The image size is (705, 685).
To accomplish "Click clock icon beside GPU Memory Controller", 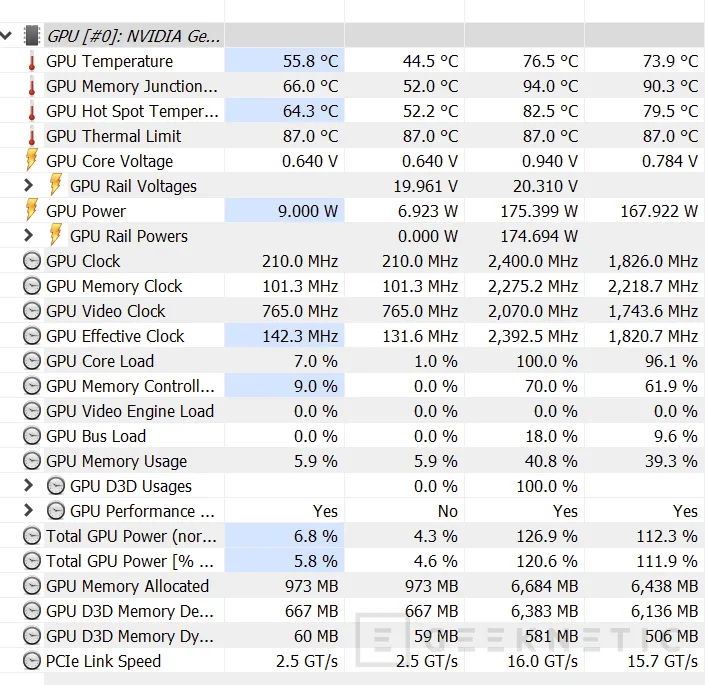I will tap(32, 386).
